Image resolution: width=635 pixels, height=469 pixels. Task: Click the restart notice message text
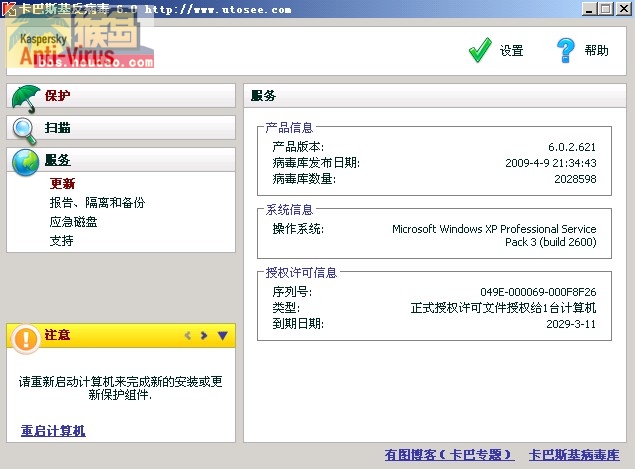tap(120, 388)
